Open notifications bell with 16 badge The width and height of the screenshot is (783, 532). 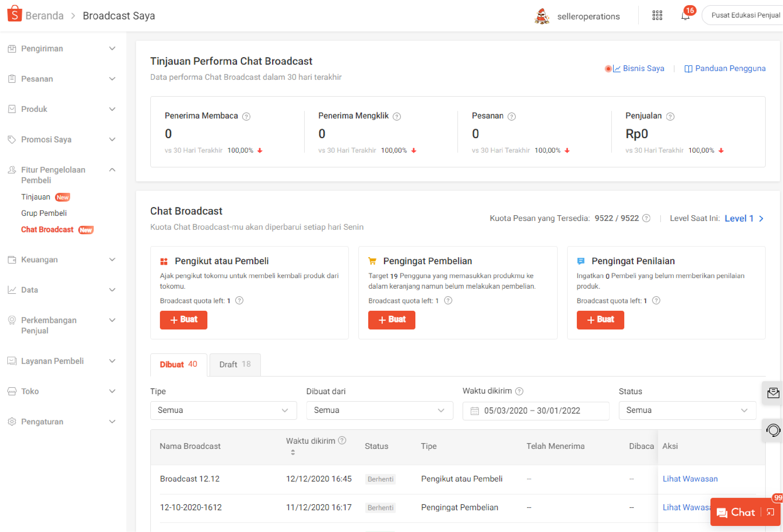685,16
